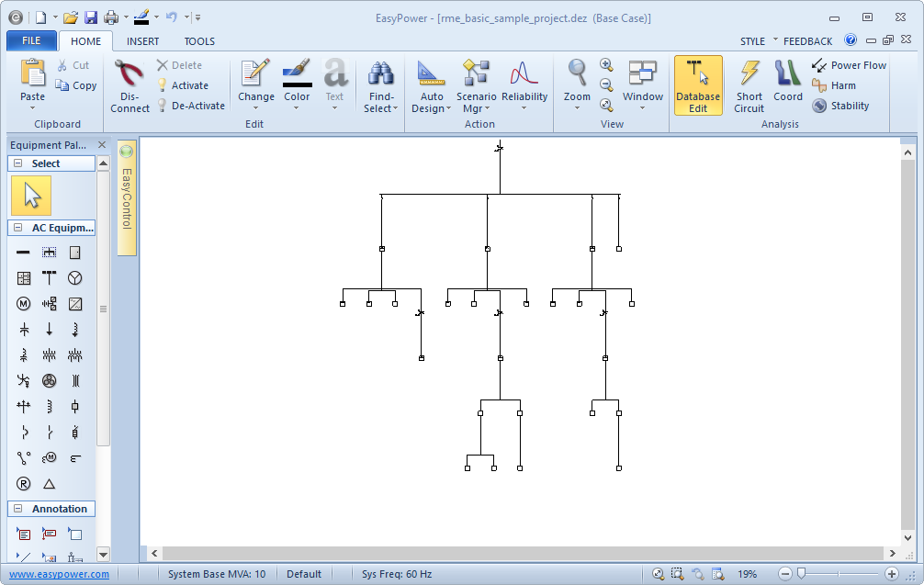Open the Harm harmonics analysis
This screenshot has width=924, height=585.
click(x=834, y=85)
